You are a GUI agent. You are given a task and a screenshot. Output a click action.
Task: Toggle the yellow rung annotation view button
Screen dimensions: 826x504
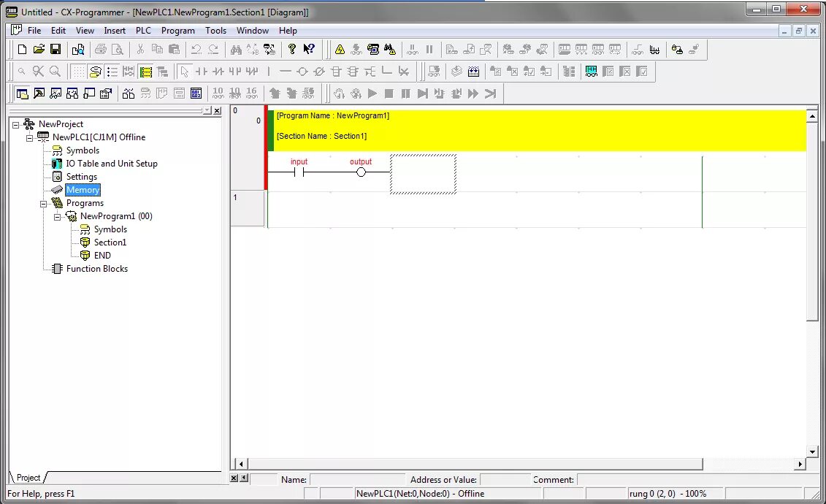pyautogui.click(x=146, y=72)
